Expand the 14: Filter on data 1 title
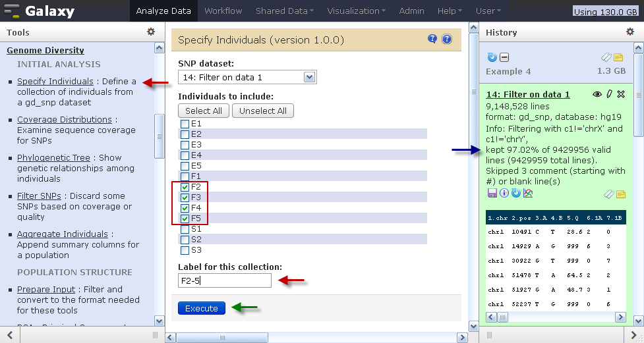This screenshot has width=644, height=343. [x=528, y=94]
